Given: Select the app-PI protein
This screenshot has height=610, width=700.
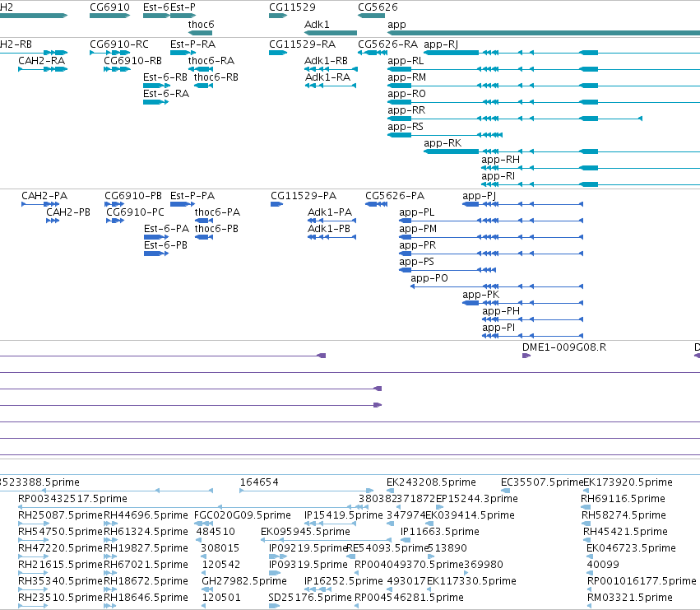Looking at the screenshot, I should click(x=498, y=328).
